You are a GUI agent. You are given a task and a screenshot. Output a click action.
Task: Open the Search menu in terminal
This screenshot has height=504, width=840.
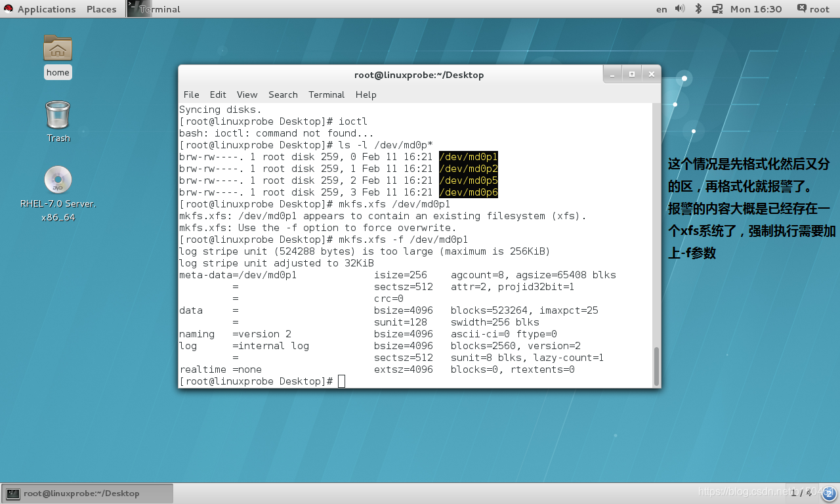pyautogui.click(x=283, y=94)
